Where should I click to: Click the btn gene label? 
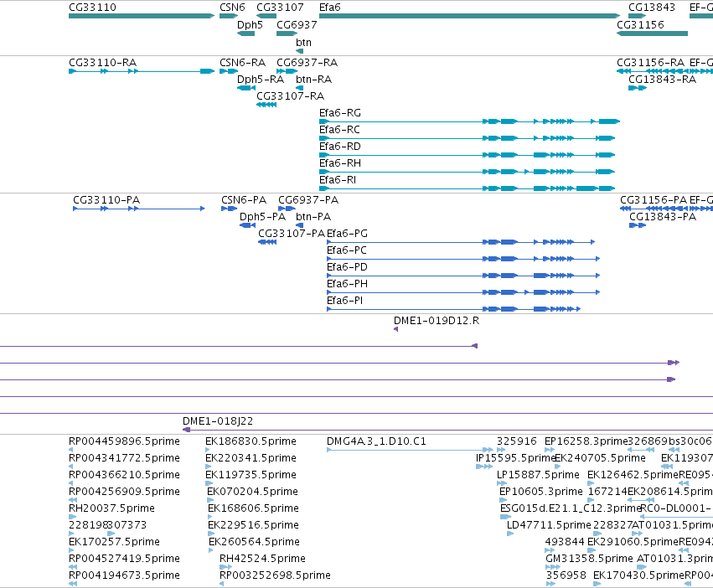point(304,42)
